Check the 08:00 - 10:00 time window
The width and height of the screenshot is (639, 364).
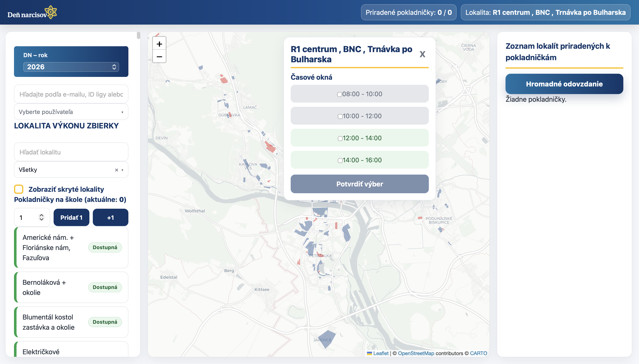click(339, 94)
